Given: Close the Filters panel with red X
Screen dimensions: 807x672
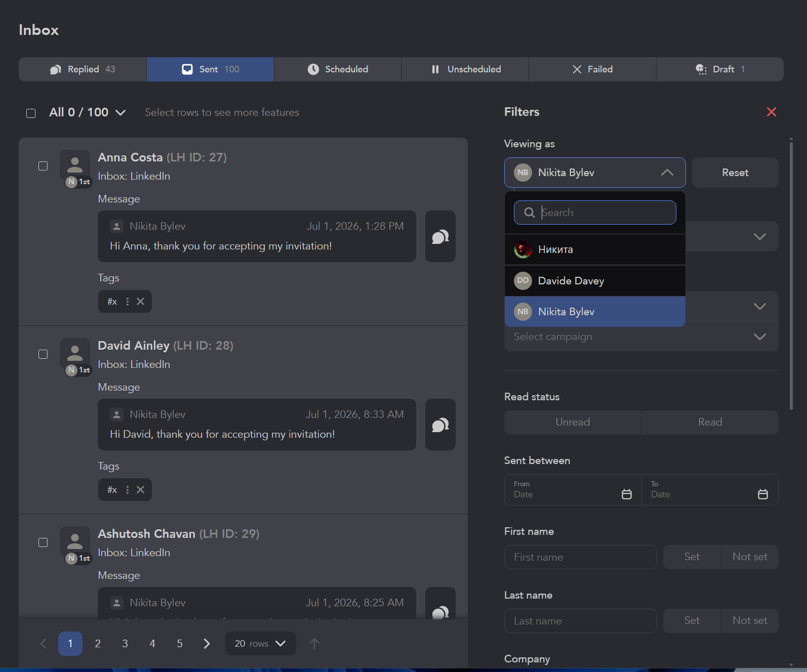Looking at the screenshot, I should [772, 112].
